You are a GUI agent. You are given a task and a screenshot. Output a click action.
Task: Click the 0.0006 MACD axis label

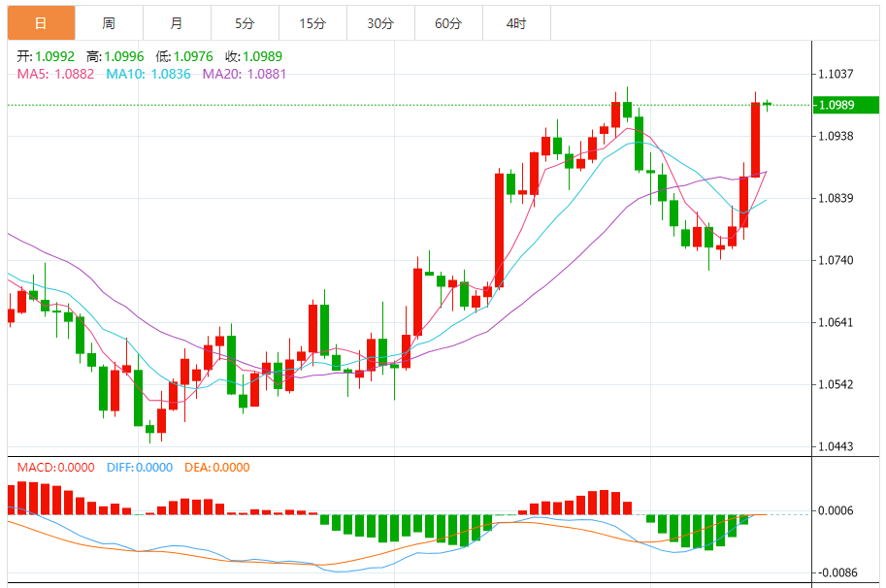pyautogui.click(x=836, y=510)
